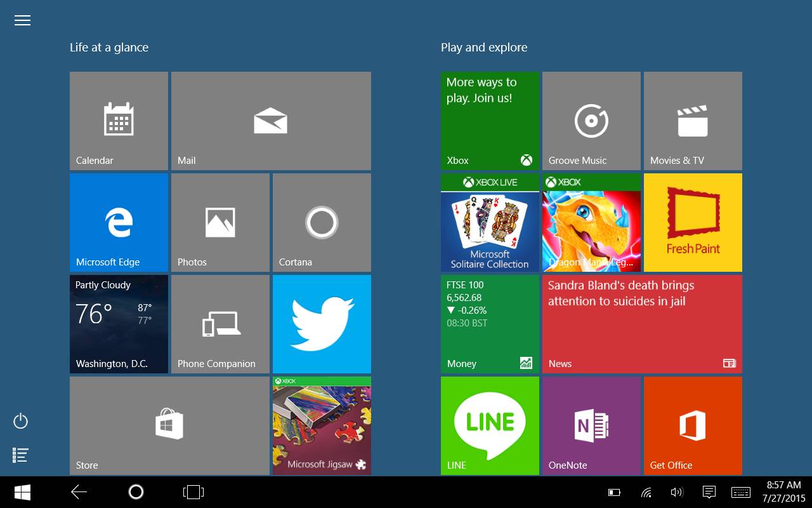
Task: Open the Photos tile
Action: tap(220, 222)
